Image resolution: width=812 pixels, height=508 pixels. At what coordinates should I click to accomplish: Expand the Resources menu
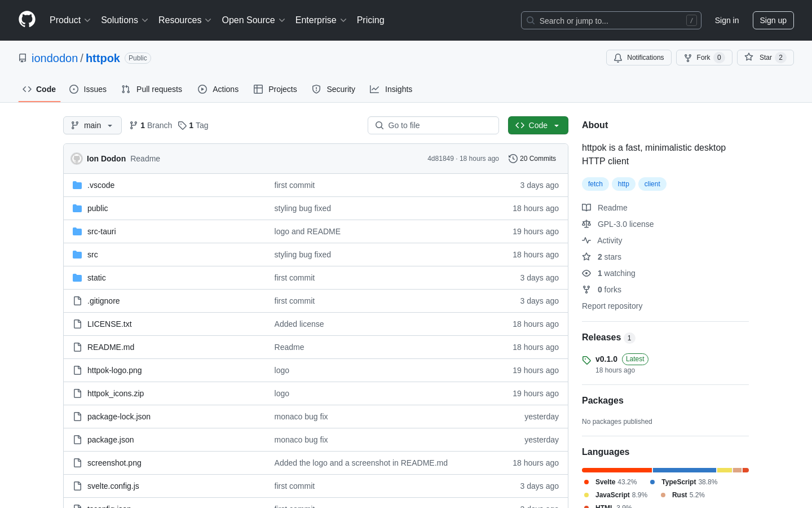[x=185, y=20]
